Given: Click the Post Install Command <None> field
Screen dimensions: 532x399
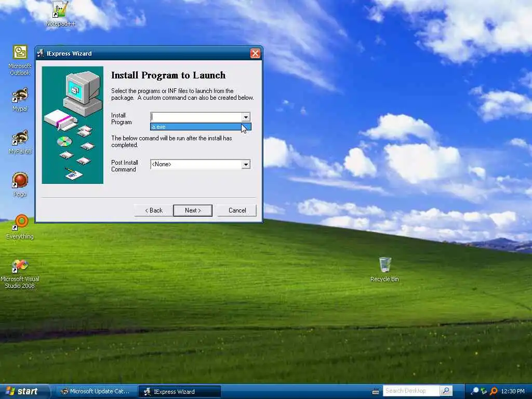Looking at the screenshot, I should click(196, 165).
